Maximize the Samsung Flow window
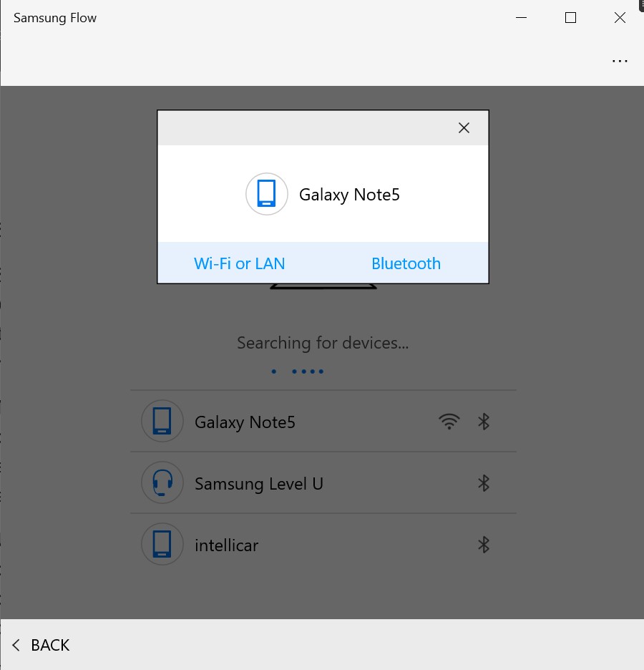Screen dimensions: 644x670 pos(570,18)
